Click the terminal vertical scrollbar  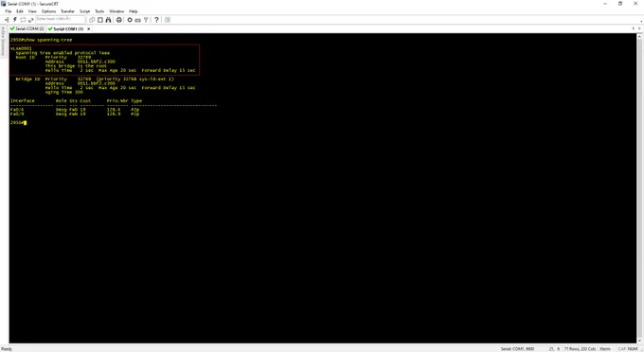coord(639,188)
